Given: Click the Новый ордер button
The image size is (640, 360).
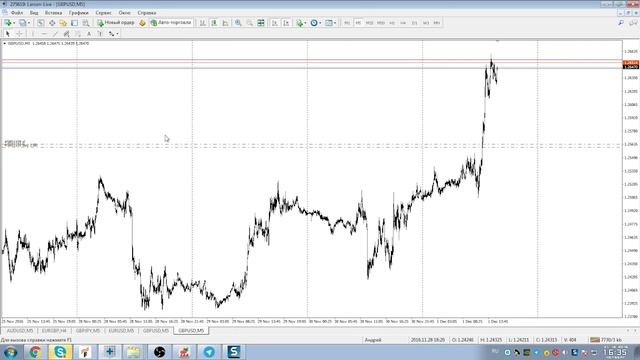Looking at the screenshot, I should click(x=116, y=23).
